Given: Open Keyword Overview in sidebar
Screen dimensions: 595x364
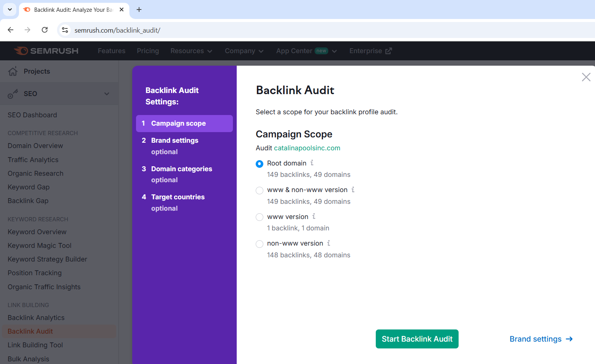Looking at the screenshot, I should click(x=37, y=232).
